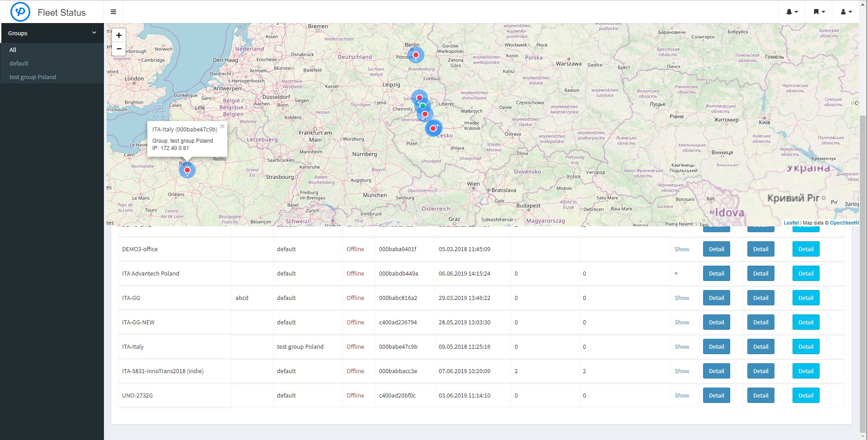Click the date 09.05.2018 11:25:16
The width and height of the screenshot is (868, 440).
[x=464, y=346]
